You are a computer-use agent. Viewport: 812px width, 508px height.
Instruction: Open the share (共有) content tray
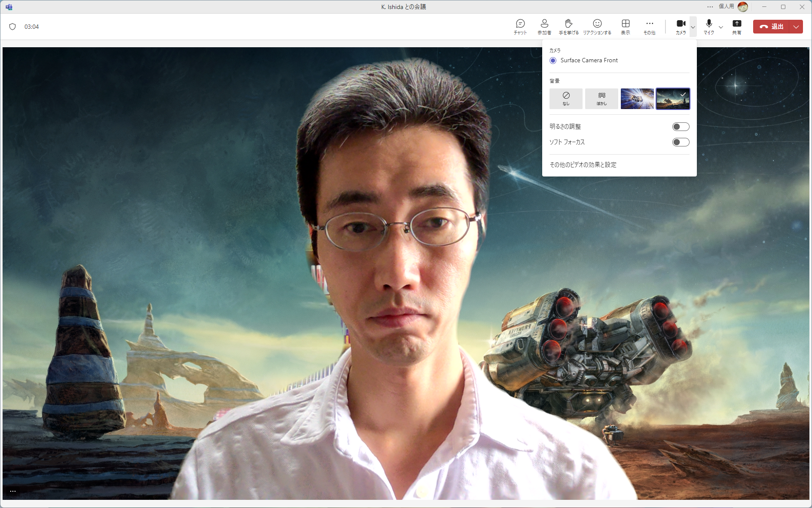[737, 27]
